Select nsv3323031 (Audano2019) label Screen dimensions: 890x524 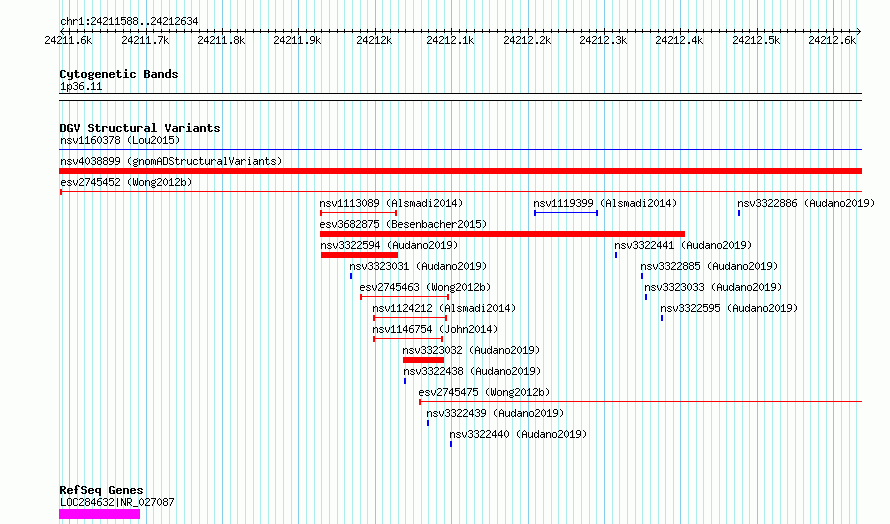coord(418,266)
